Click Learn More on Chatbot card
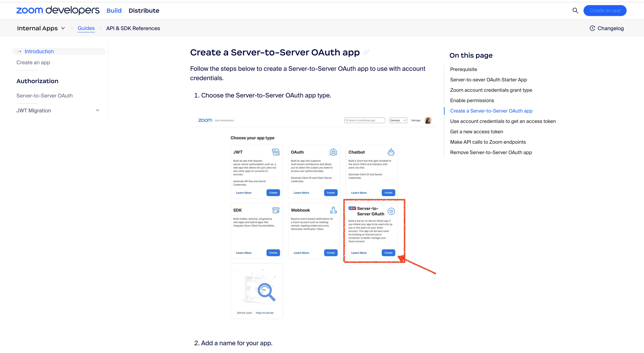Viewport: 644px width, 353px height. 359,193
